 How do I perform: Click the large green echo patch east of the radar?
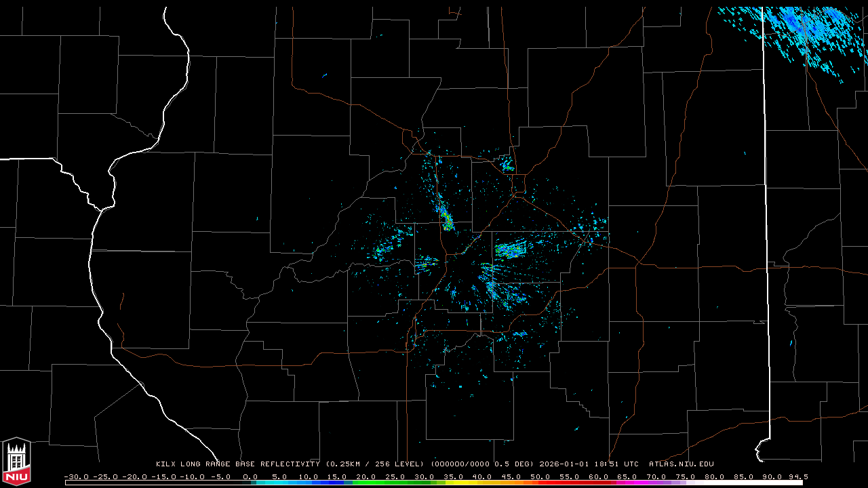[510, 250]
